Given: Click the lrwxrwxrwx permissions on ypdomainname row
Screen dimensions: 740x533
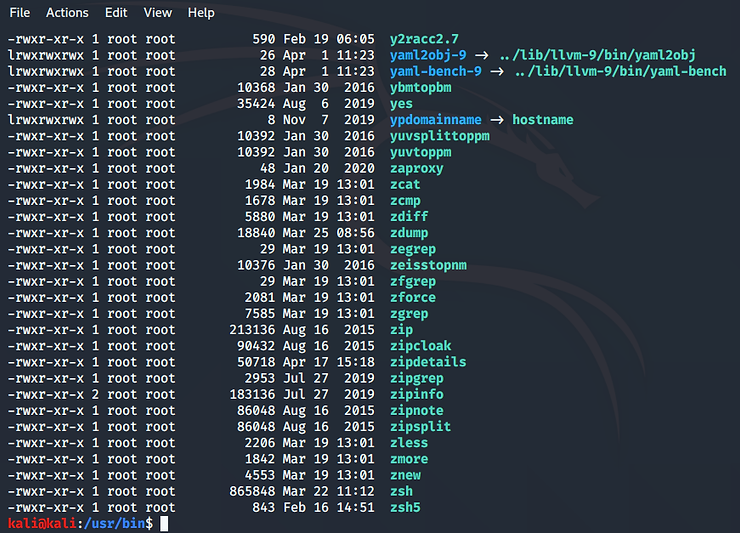Looking at the screenshot, I should [46, 120].
